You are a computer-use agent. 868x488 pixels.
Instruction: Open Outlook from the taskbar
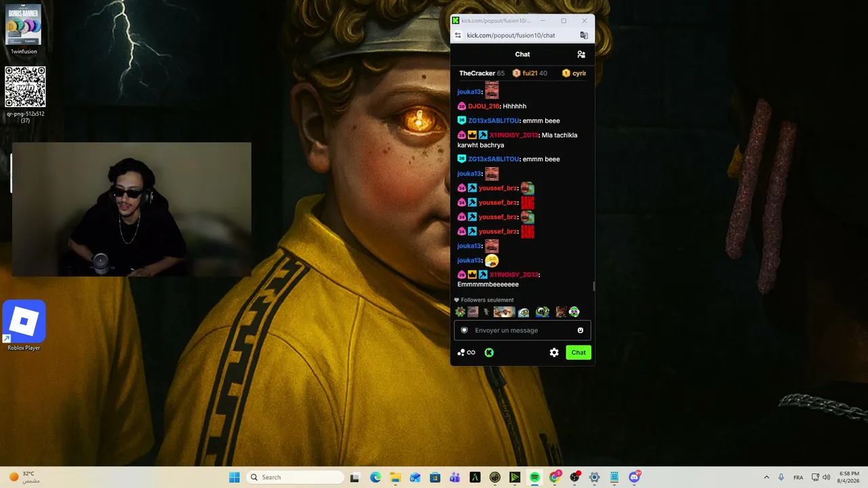tap(415, 477)
